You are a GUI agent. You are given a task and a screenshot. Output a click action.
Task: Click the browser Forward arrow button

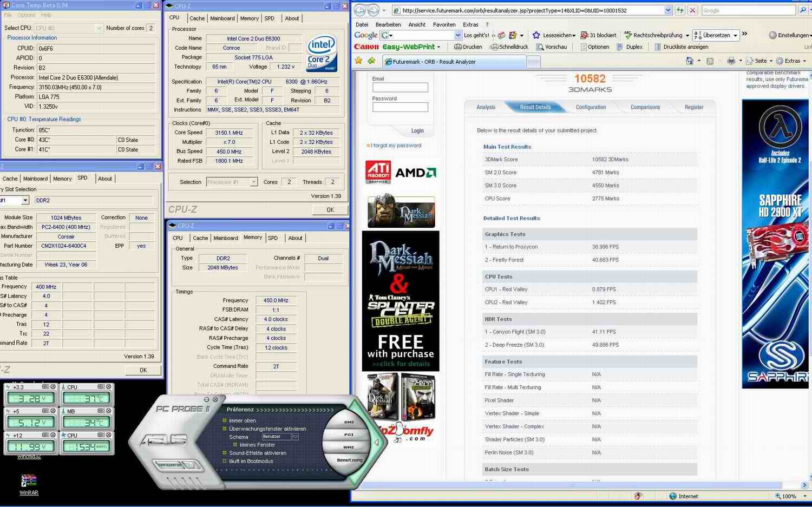(x=374, y=10)
